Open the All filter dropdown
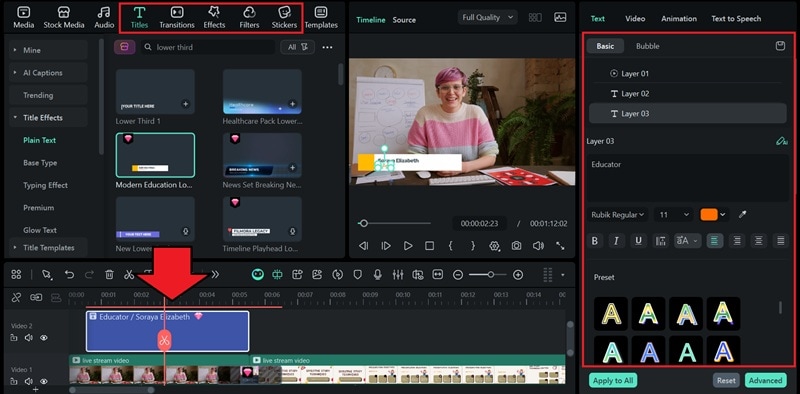 click(297, 47)
